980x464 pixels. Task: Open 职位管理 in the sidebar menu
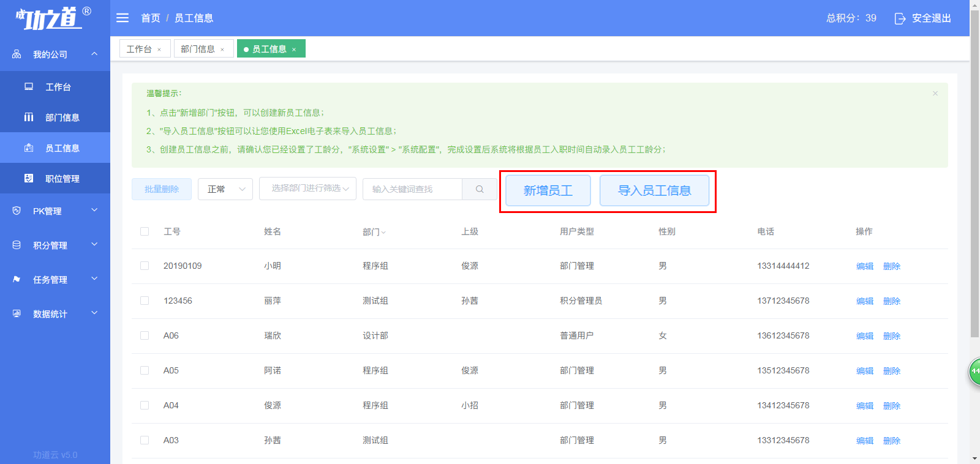(x=55, y=178)
